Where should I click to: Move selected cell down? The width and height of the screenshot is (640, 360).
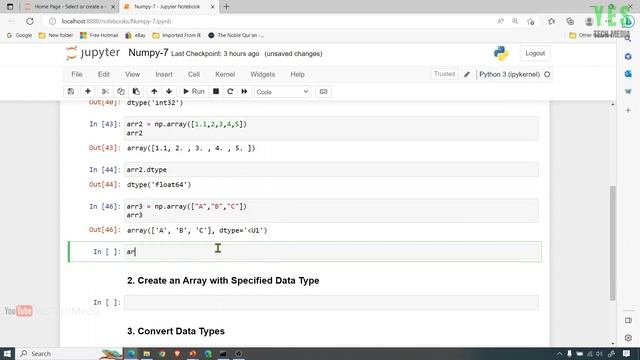point(169,91)
